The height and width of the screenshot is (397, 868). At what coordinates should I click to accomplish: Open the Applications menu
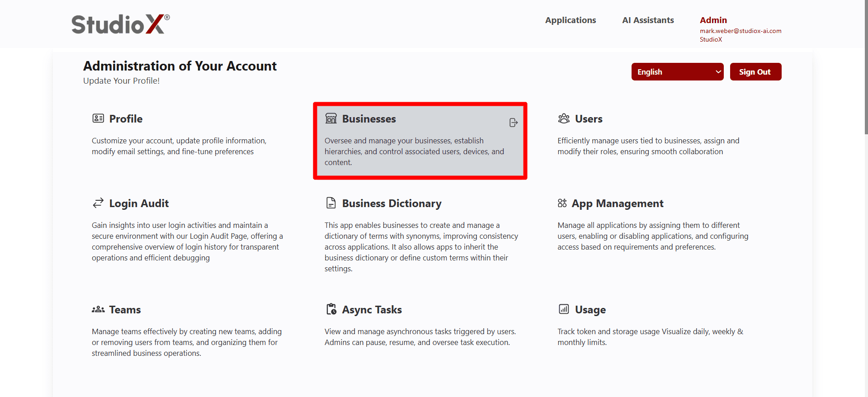point(571,20)
